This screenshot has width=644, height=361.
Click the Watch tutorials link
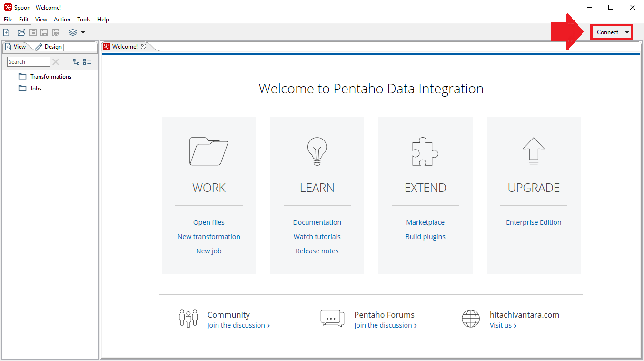pos(317,237)
